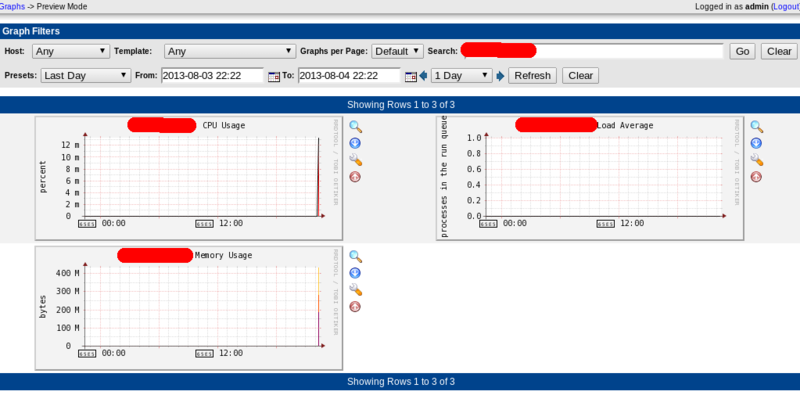Open the Graphs breadcrumb link
Image resolution: width=800 pixels, height=395 pixels.
tap(12, 7)
